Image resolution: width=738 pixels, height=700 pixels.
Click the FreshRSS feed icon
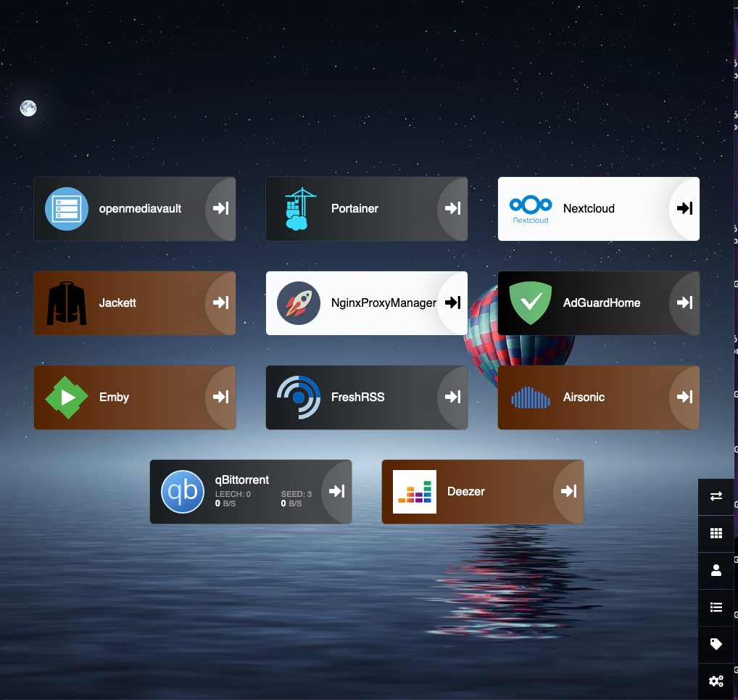[299, 398]
